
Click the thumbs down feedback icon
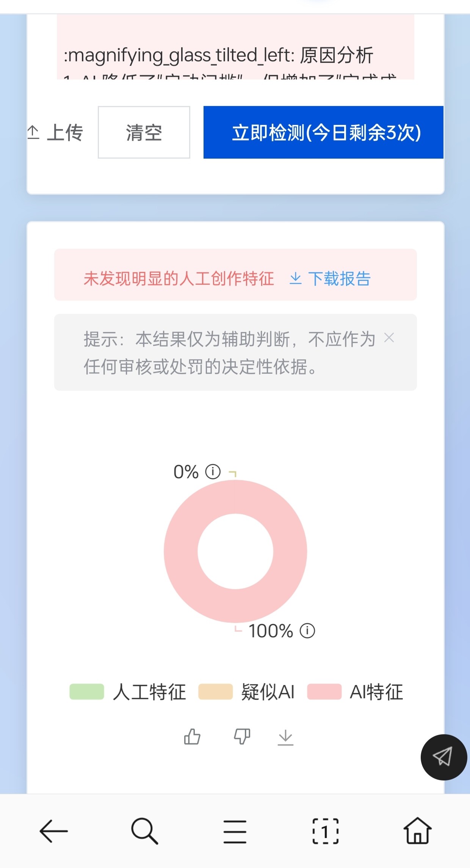click(x=242, y=737)
